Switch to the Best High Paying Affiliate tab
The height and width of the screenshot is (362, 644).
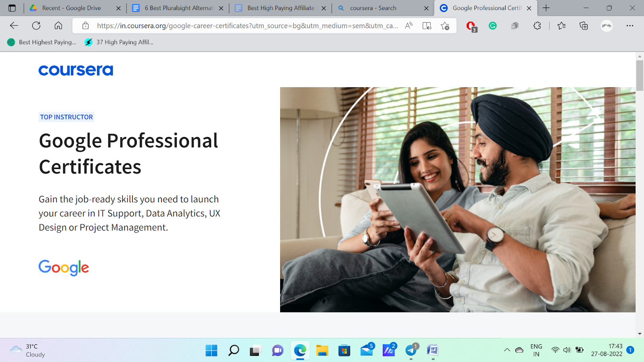pos(281,8)
